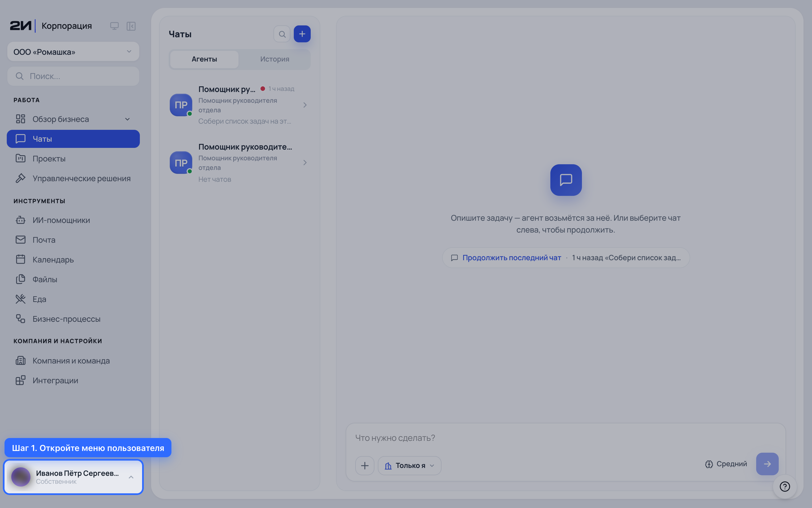Screen dimensions: 812x508
Task: Click the monitor icon next to Корпорация
Action: coord(114,26)
